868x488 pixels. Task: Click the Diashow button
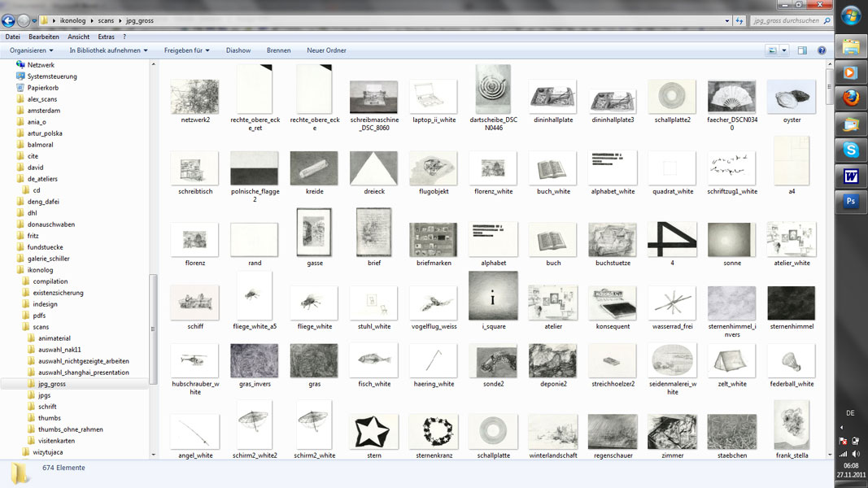[x=238, y=50]
